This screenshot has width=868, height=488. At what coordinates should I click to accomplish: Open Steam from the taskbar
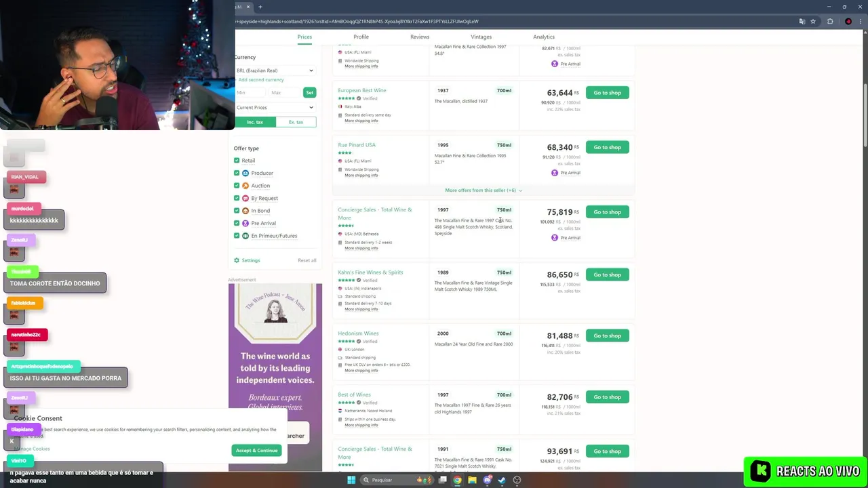(502, 480)
